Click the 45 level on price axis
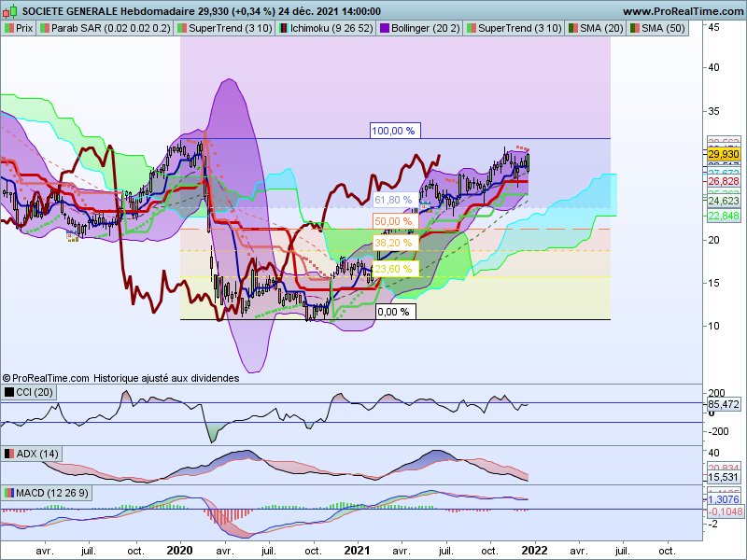747x560 pixels. (x=713, y=28)
